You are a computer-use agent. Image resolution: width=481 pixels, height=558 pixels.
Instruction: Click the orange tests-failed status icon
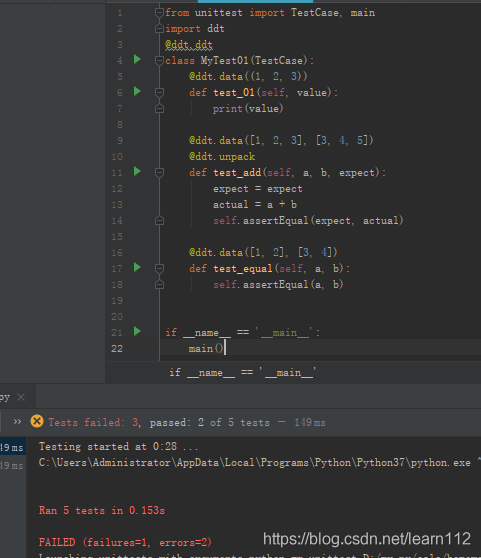click(37, 421)
